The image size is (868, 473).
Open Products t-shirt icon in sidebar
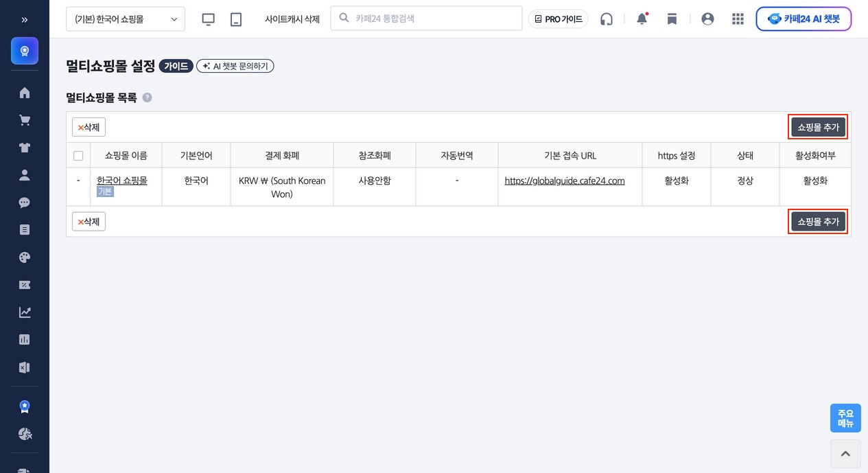point(25,148)
